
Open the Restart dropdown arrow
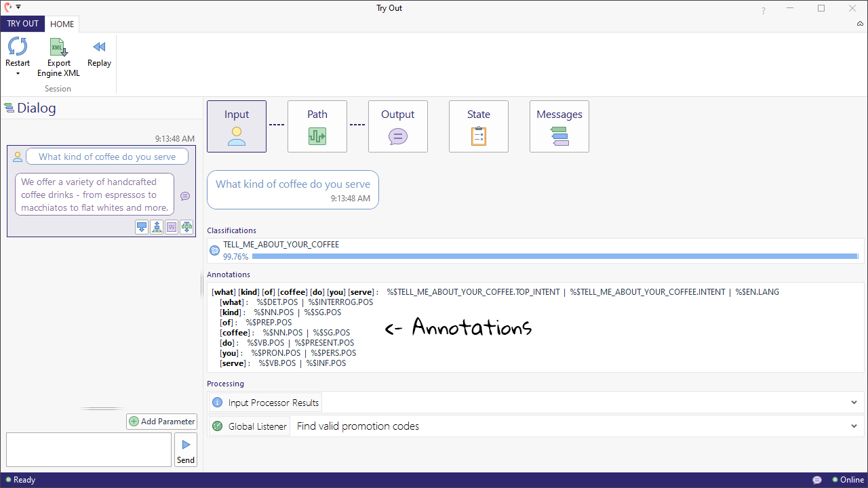pos(18,73)
